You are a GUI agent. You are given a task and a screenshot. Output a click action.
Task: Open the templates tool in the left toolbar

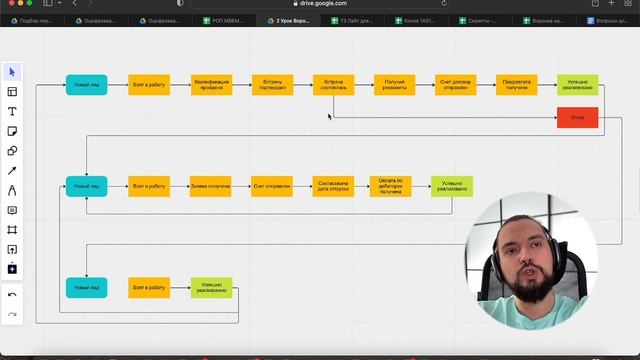tap(12, 92)
